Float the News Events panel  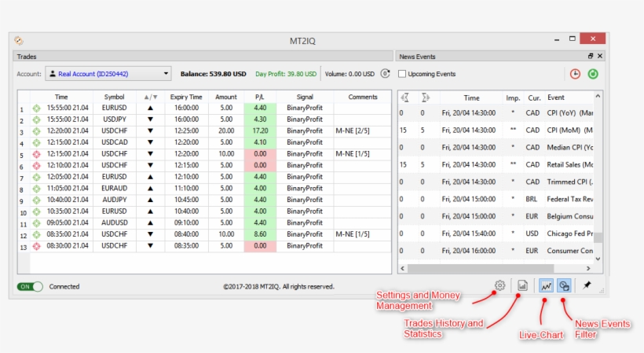coord(591,56)
